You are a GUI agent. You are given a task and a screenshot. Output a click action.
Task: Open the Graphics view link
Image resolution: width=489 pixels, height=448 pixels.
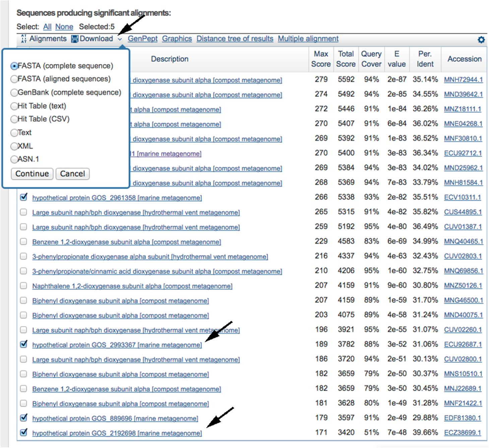[177, 39]
